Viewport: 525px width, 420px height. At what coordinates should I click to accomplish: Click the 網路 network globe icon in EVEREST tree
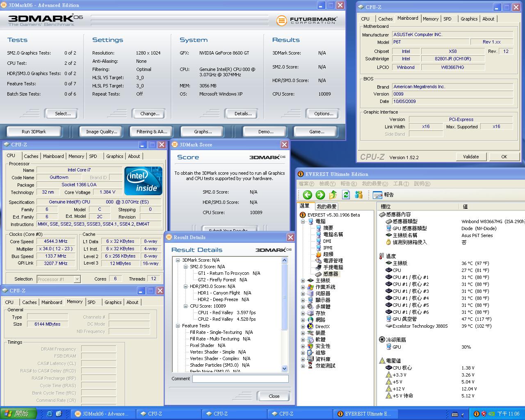[310, 320]
